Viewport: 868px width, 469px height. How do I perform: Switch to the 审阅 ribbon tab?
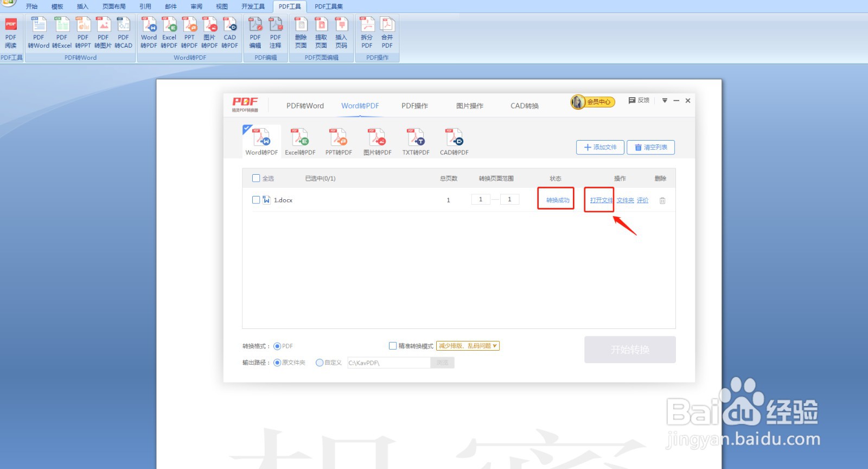pos(196,7)
